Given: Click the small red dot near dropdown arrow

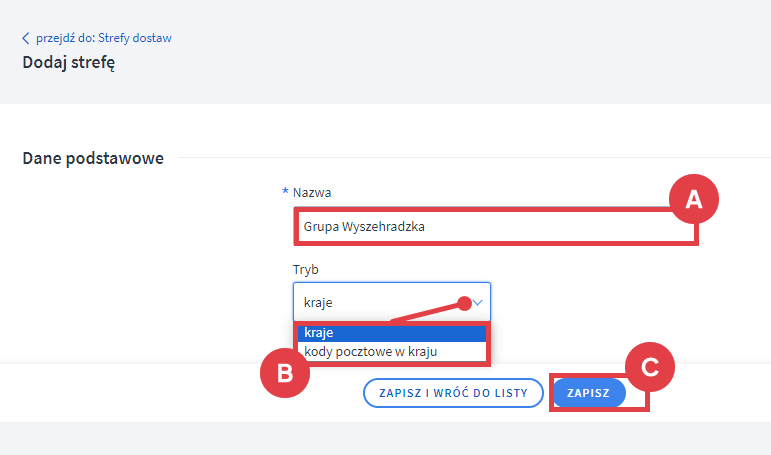Looking at the screenshot, I should [x=463, y=301].
